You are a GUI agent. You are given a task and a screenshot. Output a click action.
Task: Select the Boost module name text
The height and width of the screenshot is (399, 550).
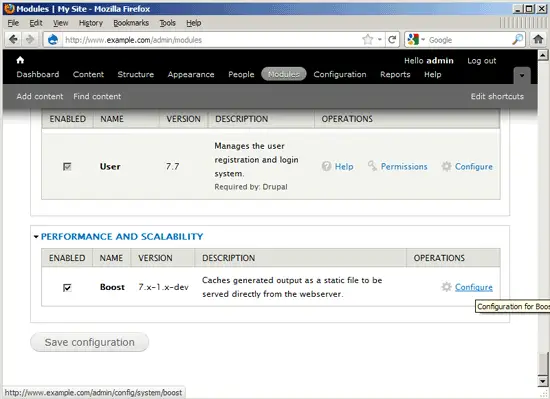coord(112,287)
